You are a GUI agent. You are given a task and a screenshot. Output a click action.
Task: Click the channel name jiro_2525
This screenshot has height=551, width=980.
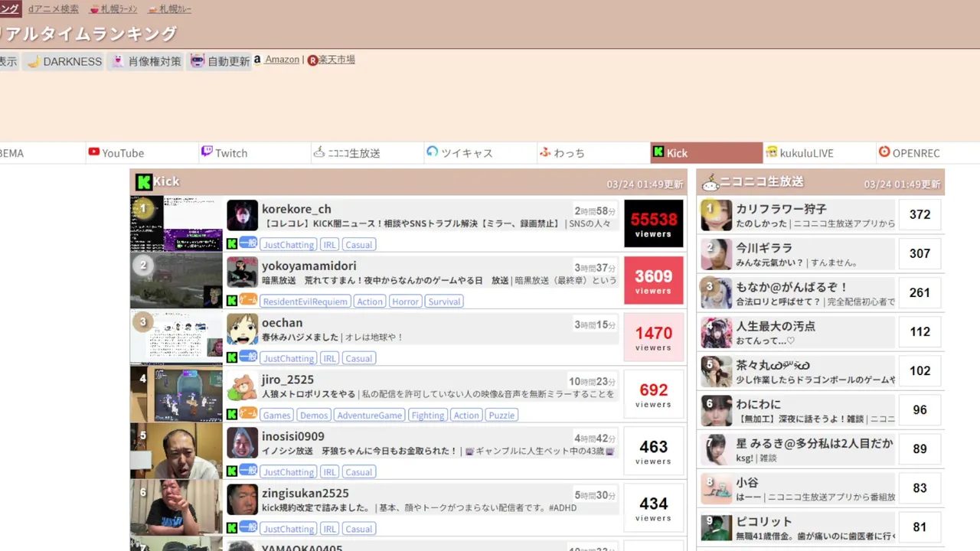point(288,380)
